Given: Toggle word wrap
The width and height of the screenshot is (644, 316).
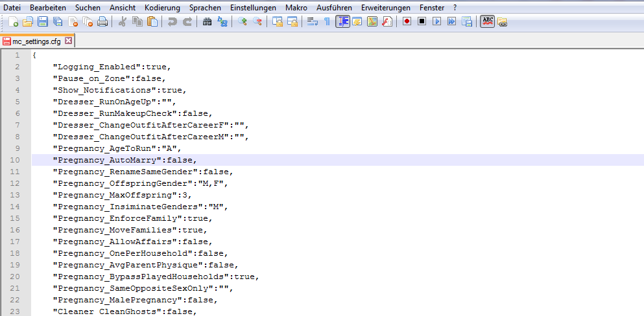Looking at the screenshot, I should coord(313,22).
